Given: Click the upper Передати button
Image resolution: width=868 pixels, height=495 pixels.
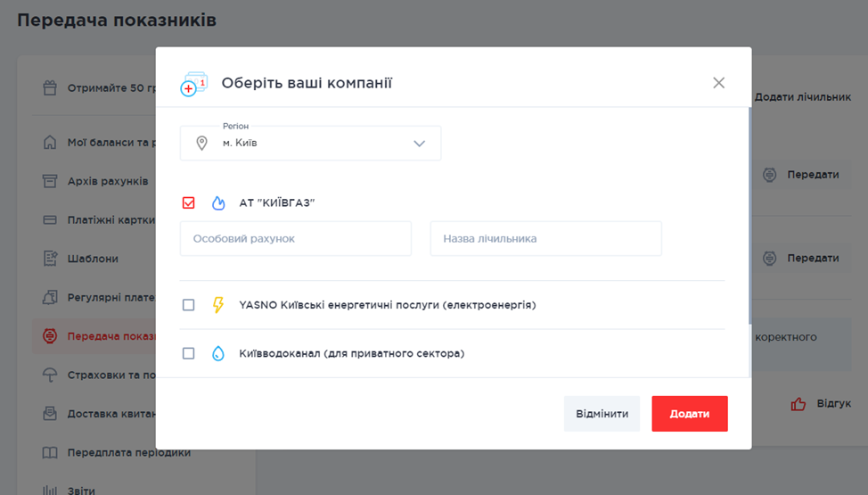Looking at the screenshot, I should coord(803,175).
